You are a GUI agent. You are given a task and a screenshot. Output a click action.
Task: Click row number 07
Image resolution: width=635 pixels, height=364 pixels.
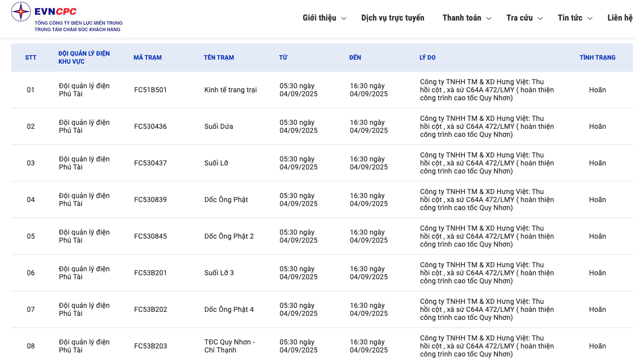pyautogui.click(x=31, y=309)
